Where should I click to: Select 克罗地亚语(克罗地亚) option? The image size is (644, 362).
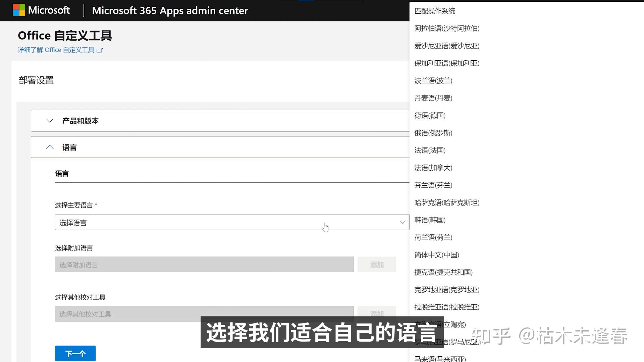pyautogui.click(x=447, y=290)
